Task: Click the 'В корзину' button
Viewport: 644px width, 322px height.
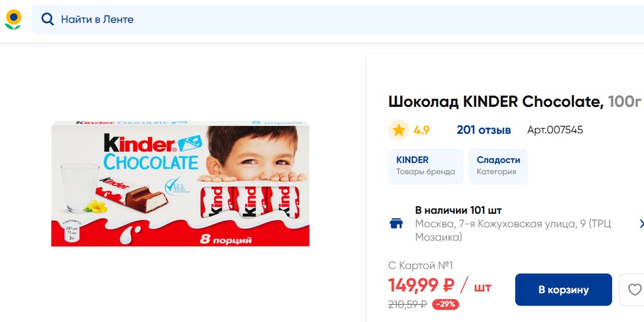Action: coord(563,289)
